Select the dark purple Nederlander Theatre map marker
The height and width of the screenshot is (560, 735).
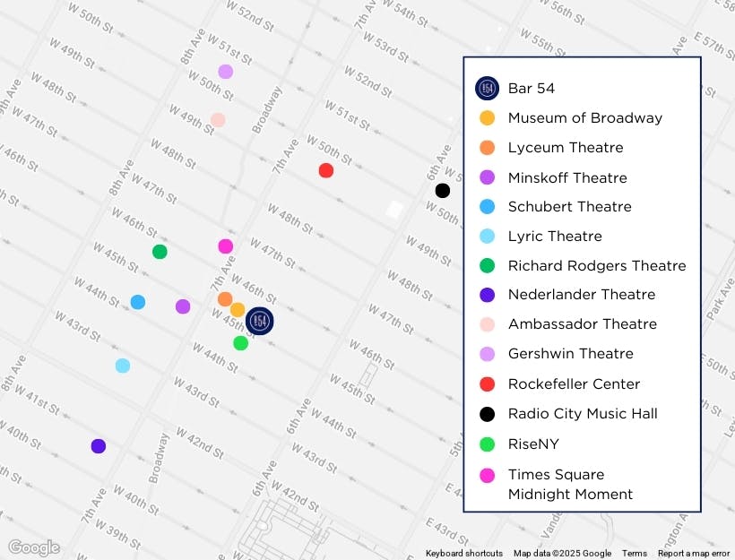click(99, 446)
